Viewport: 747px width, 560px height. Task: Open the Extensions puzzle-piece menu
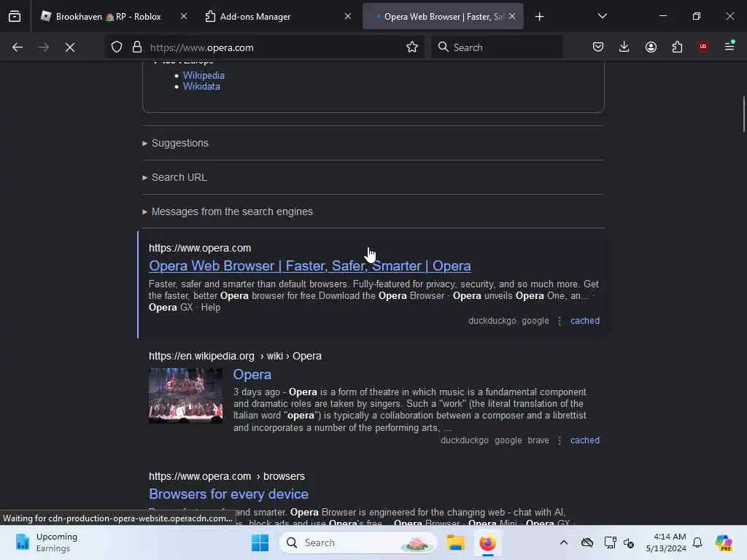pos(677,47)
